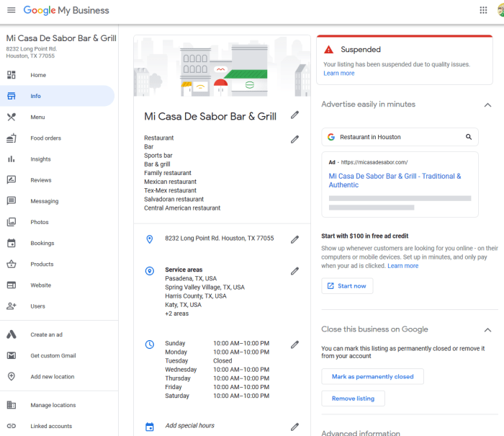This screenshot has height=436, width=504.
Task: Open the Create an ad menu item
Action: (x=46, y=334)
